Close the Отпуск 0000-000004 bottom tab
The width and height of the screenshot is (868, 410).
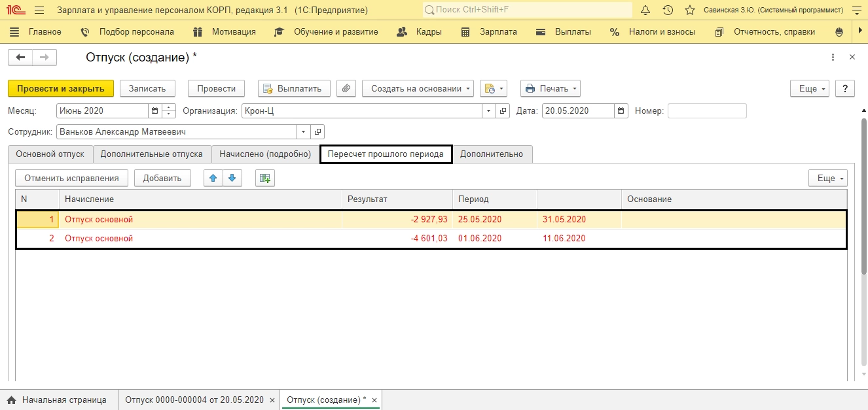pyautogui.click(x=272, y=400)
